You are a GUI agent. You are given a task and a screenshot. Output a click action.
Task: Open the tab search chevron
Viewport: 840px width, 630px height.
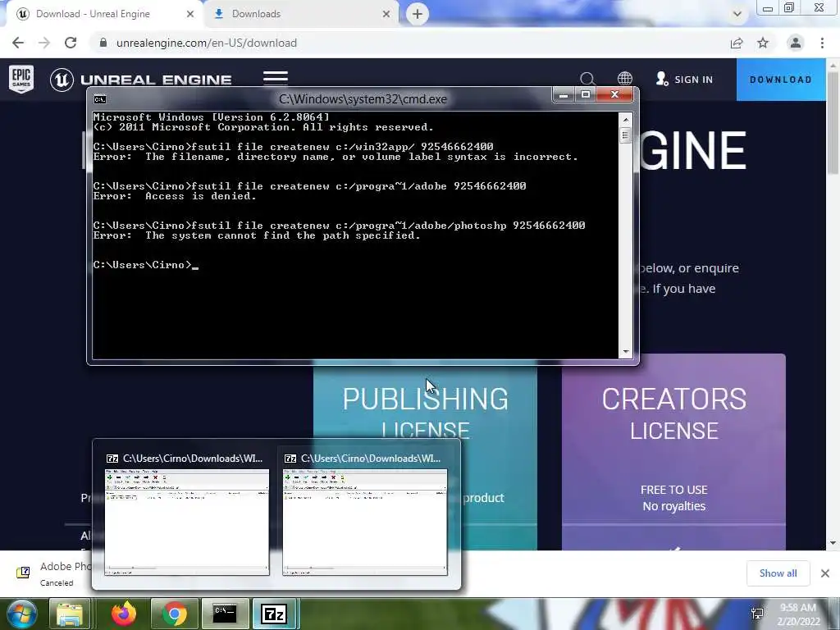pos(737,14)
